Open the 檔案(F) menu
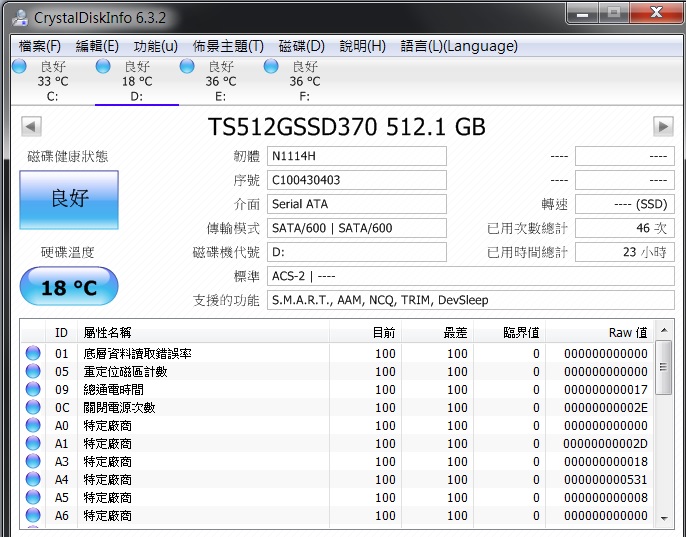Viewport: 686px width, 537px height. 40,46
